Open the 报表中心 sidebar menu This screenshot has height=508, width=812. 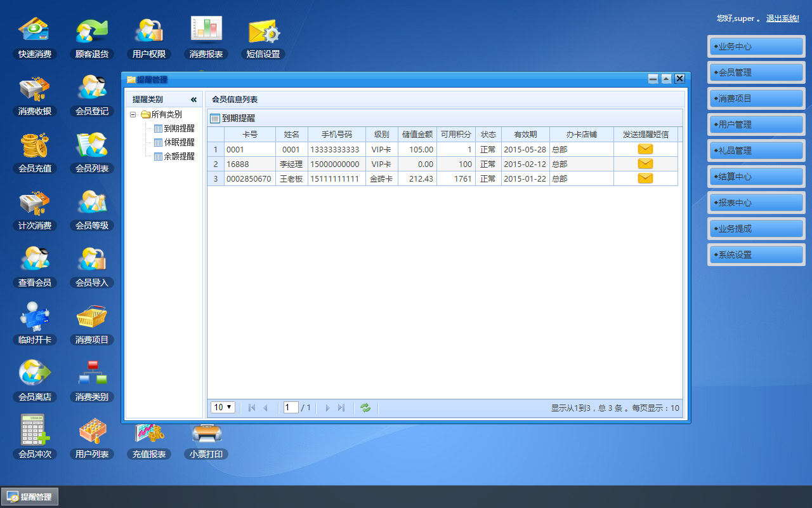pyautogui.click(x=756, y=203)
